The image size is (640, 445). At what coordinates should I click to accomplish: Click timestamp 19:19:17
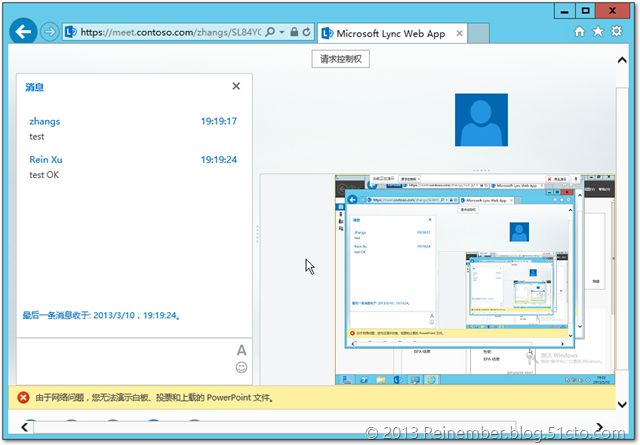tap(219, 121)
